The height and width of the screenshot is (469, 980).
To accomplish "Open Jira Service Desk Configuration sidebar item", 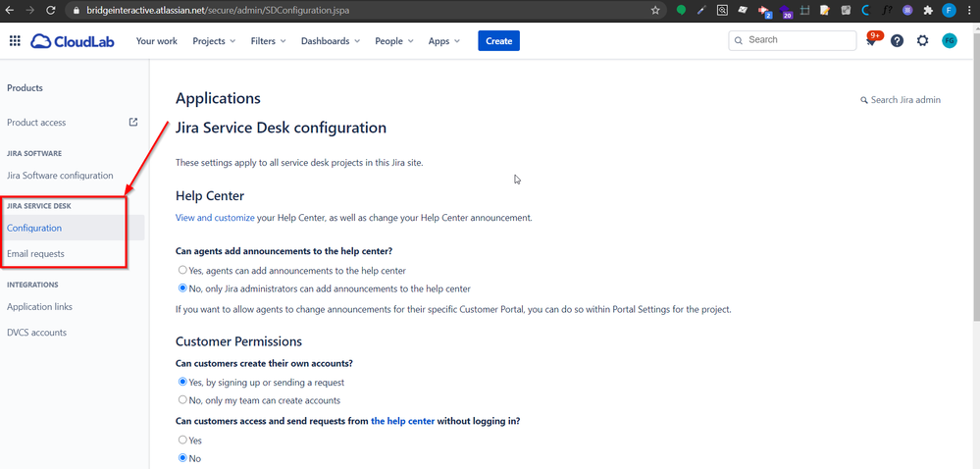I will point(73,228).
